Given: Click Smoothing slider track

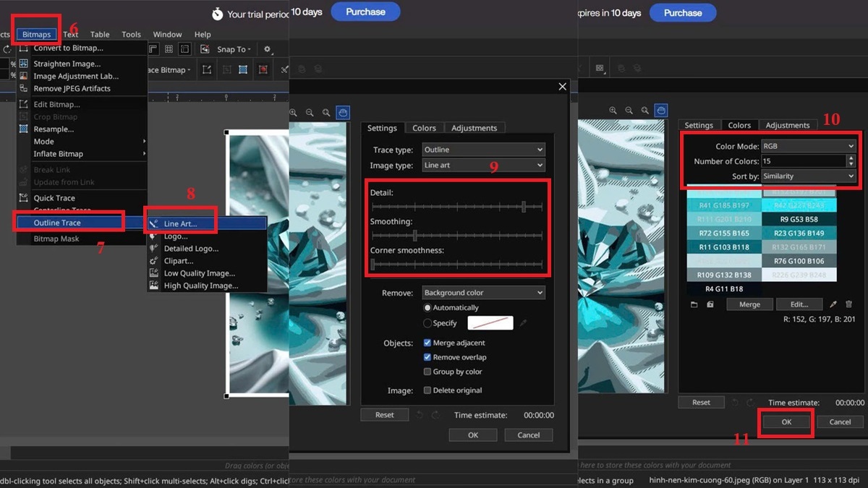Looking at the screenshot, I should coord(457,236).
